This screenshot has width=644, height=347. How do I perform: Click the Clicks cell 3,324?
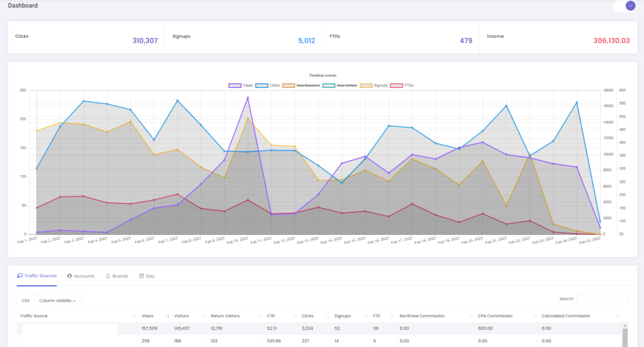point(307,329)
